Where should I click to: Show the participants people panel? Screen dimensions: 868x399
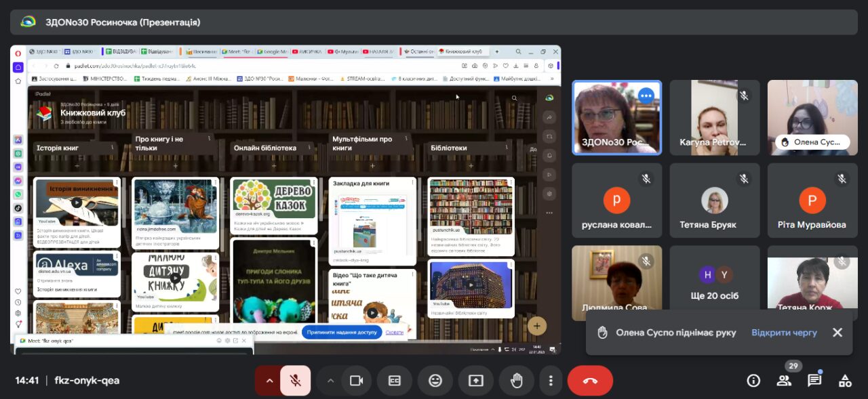click(784, 381)
